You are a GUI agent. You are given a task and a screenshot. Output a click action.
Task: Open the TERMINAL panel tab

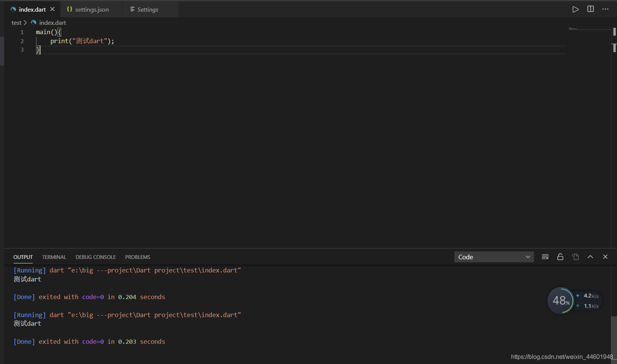pos(54,257)
